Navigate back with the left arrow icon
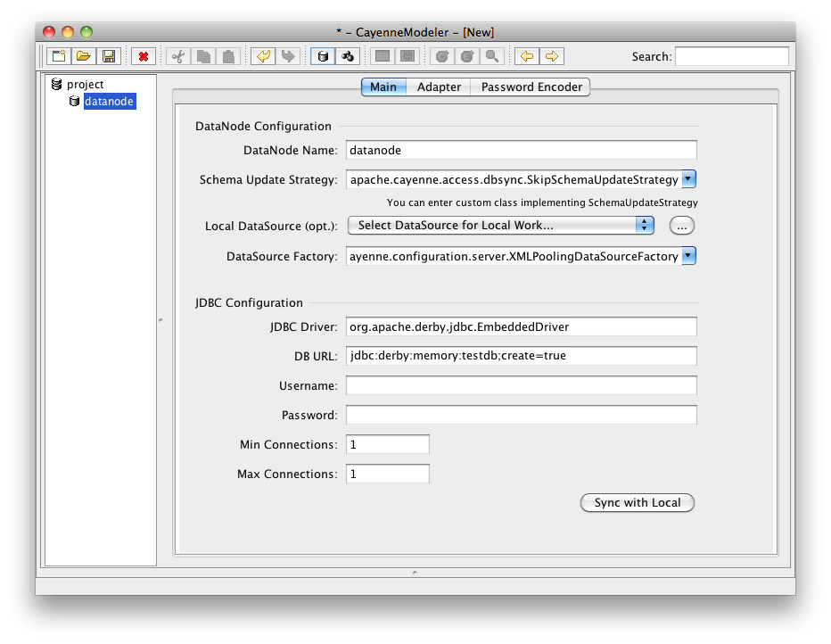This screenshot has height=644, width=831. (527, 56)
